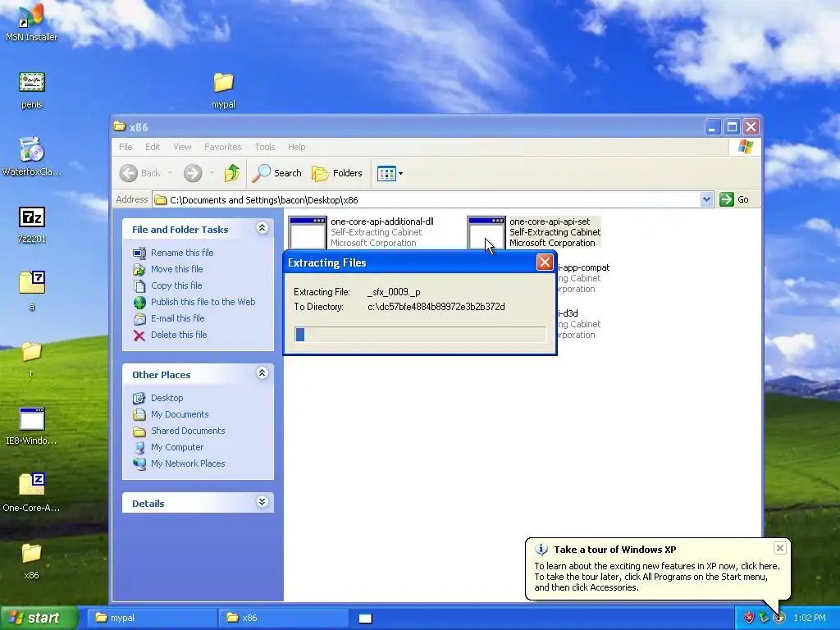
Task: Open the View menu
Action: [x=182, y=147]
